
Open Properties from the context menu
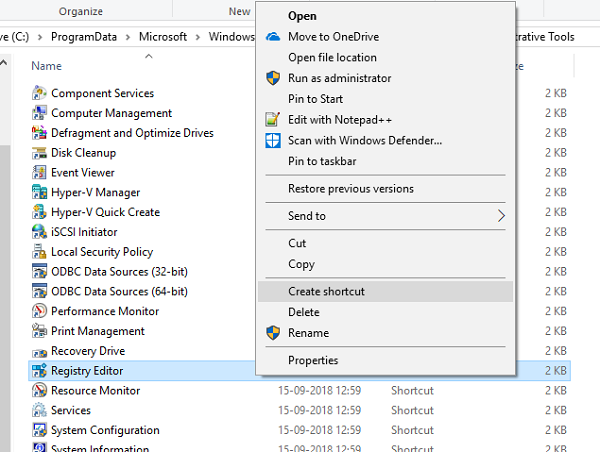pos(313,360)
